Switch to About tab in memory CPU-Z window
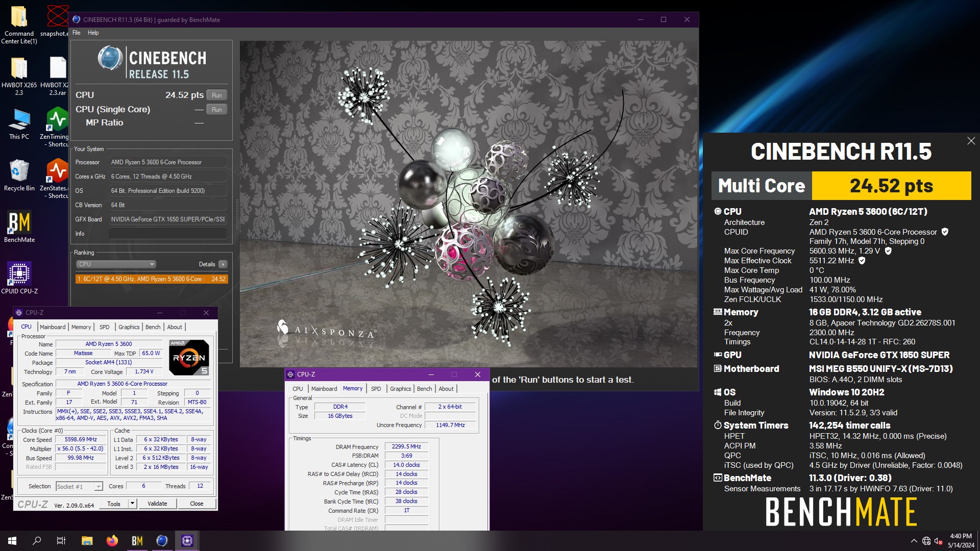Image resolution: width=980 pixels, height=551 pixels. pos(446,389)
